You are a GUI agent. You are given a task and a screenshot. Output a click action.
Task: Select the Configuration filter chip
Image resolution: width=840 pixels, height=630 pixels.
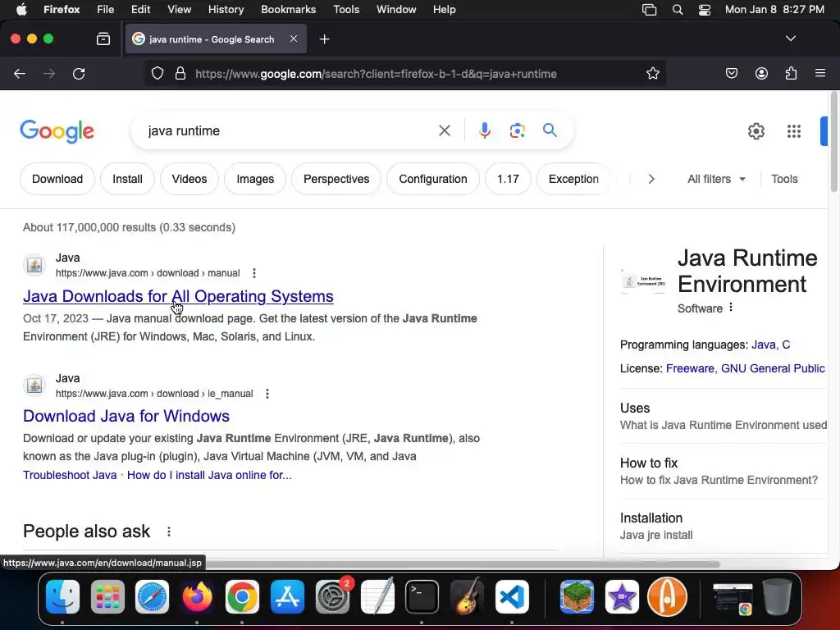click(433, 179)
